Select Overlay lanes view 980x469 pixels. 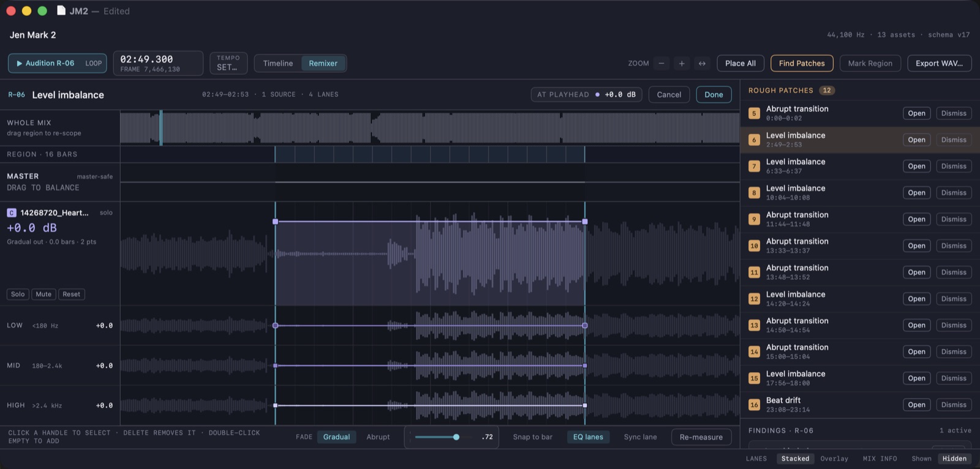(834, 459)
